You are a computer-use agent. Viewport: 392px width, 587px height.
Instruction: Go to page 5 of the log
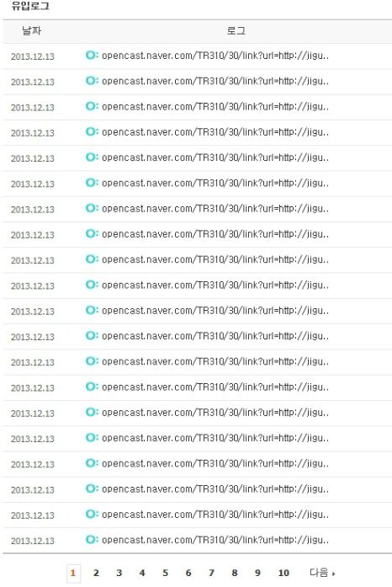pyautogui.click(x=166, y=573)
